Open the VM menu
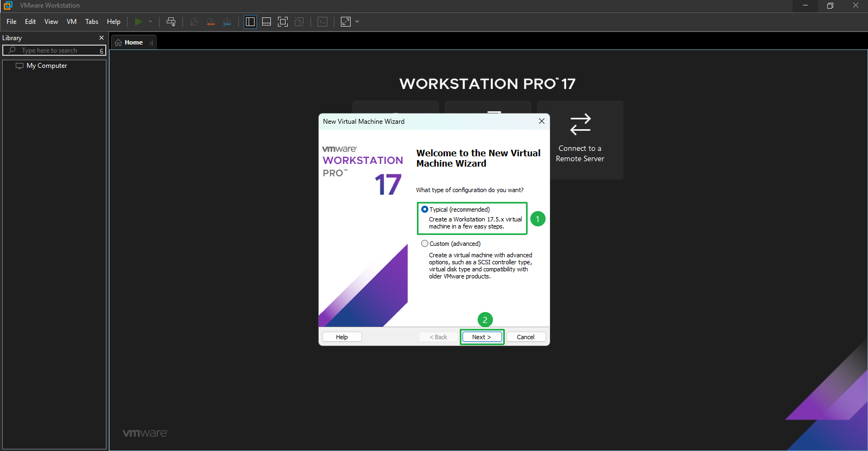This screenshot has width=868, height=451. [72, 22]
